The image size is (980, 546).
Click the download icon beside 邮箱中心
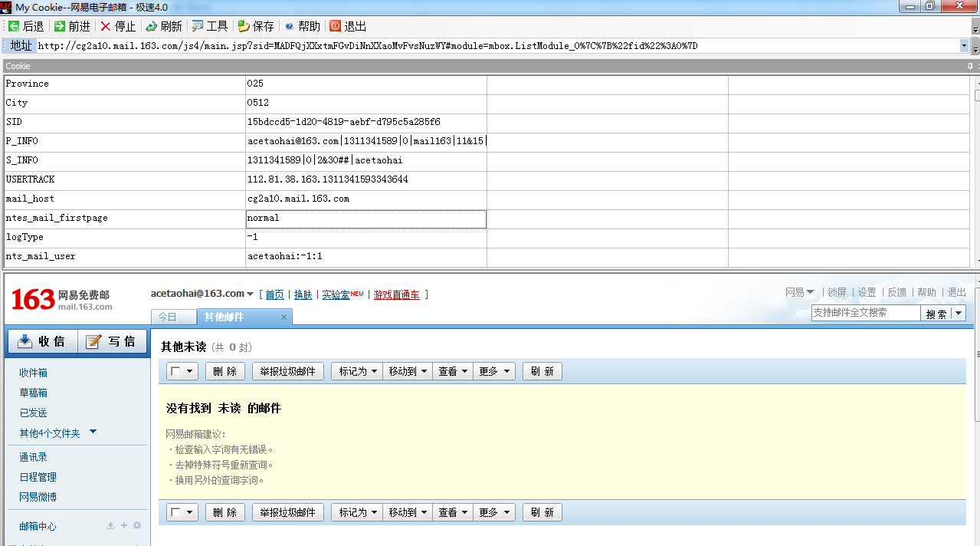tap(110, 526)
